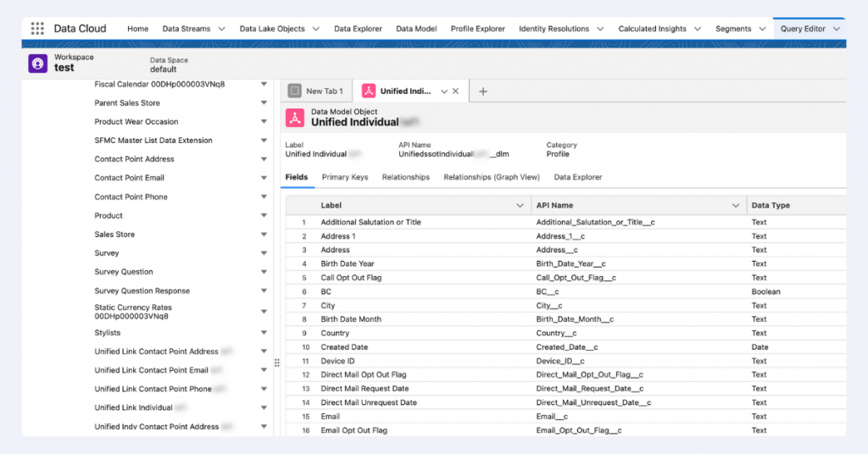The width and height of the screenshot is (868, 454).
Task: Grab the panel splitter handle
Action: click(277, 363)
